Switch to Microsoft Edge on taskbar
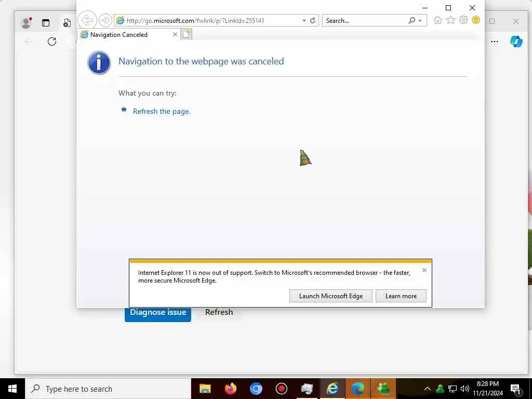This screenshot has width=532, height=399. (x=357, y=389)
